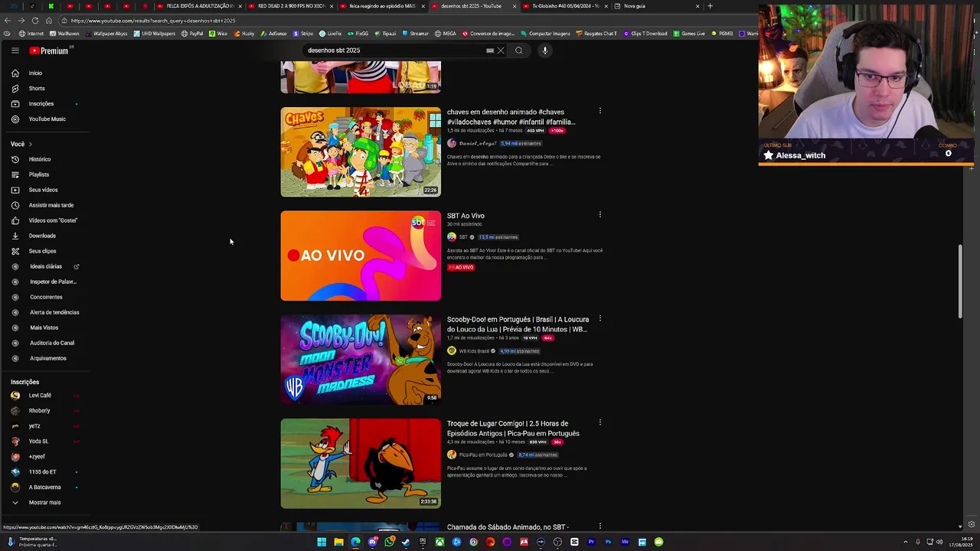Open File Explorer from taskbar
Viewport: 980px width, 551px height.
click(338, 542)
